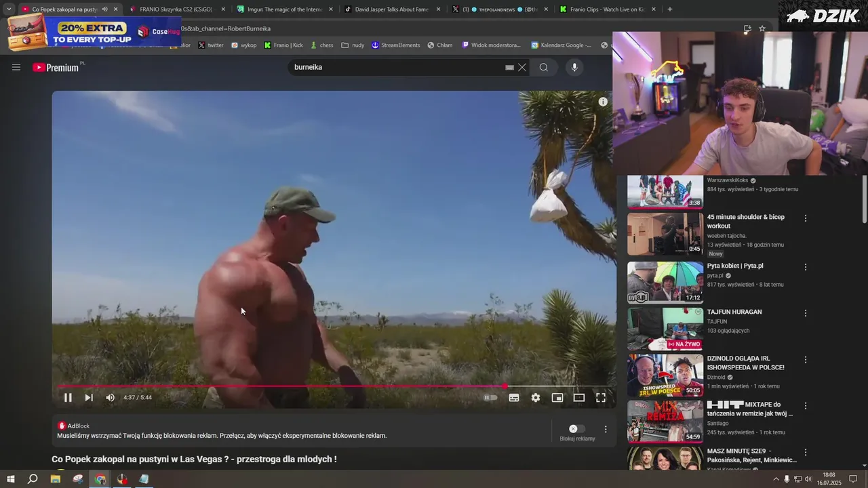Mute the video player volume
The height and width of the screenshot is (488, 868).
point(111,398)
